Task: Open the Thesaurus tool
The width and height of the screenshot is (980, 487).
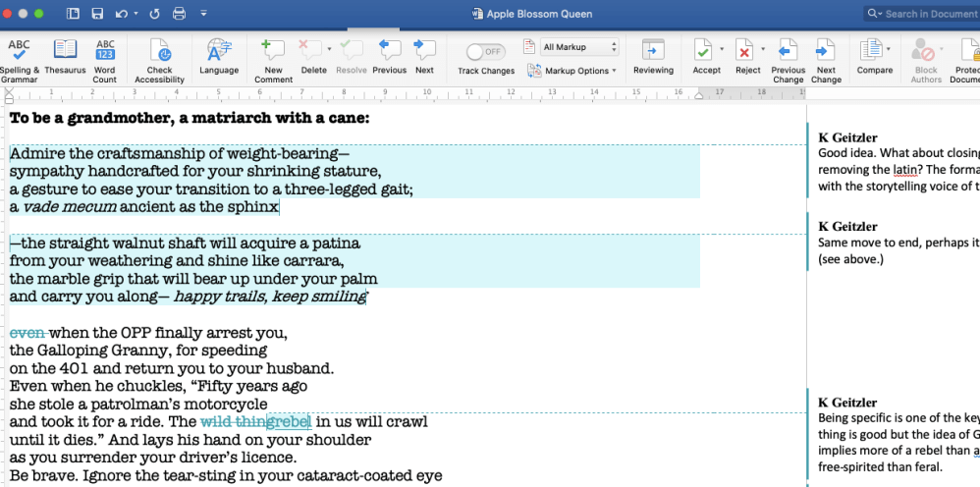Action: 65,59
